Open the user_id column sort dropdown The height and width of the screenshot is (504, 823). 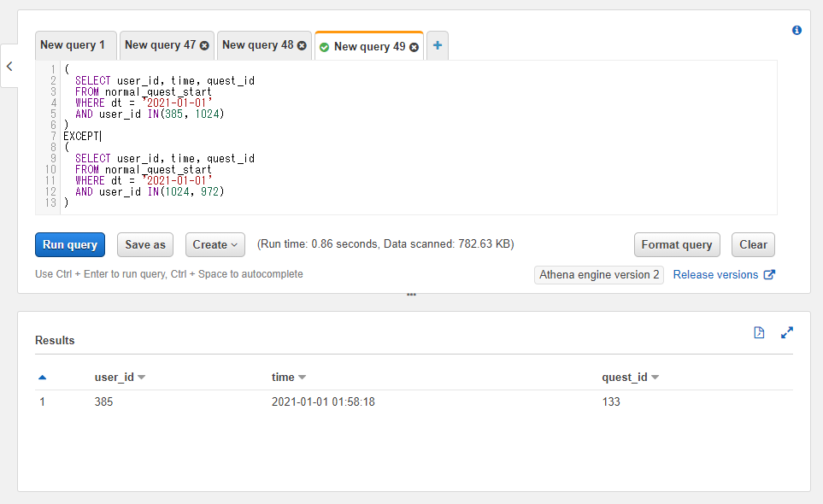141,377
